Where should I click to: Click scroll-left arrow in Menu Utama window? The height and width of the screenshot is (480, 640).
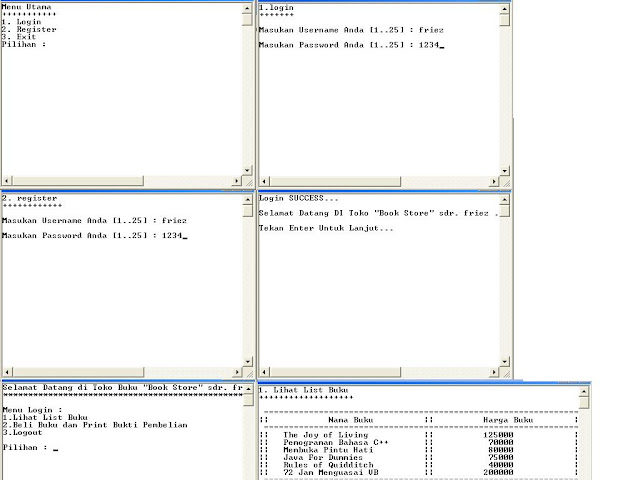point(7,180)
